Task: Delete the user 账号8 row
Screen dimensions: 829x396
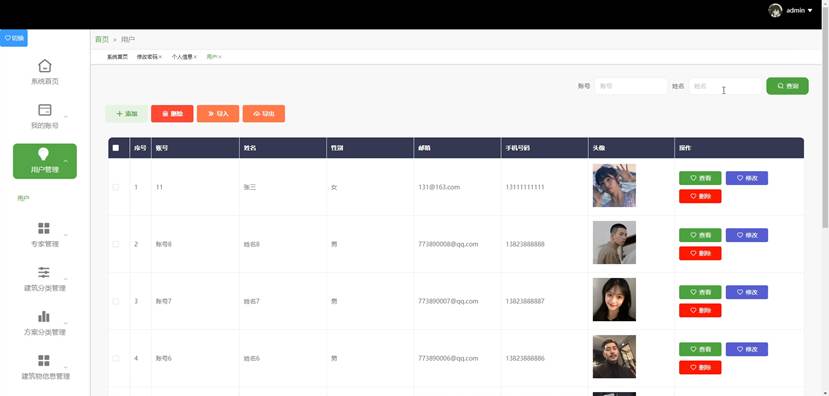Action: (x=700, y=253)
